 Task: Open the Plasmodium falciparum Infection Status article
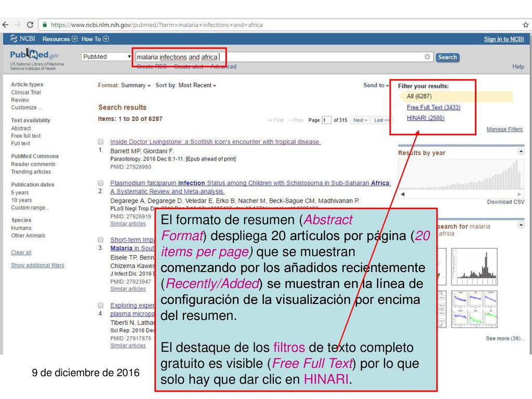pos(250,187)
